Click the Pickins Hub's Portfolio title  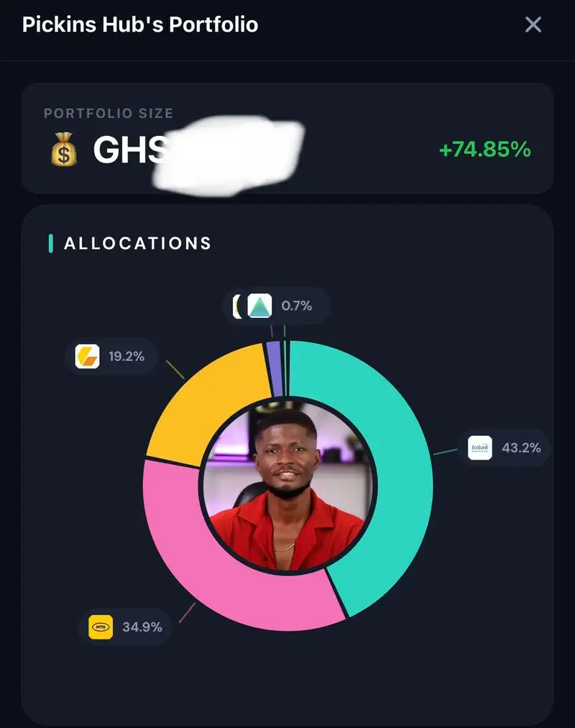[140, 24]
